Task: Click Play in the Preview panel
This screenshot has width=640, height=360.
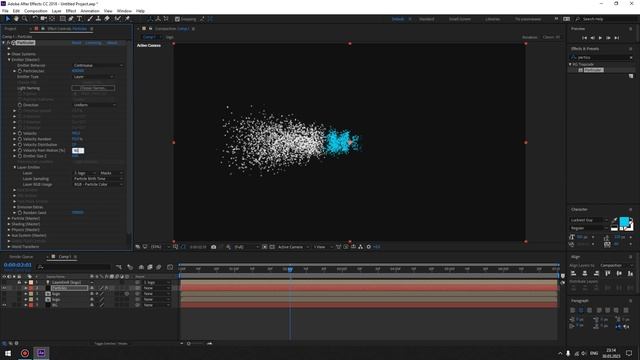Action: (600, 38)
